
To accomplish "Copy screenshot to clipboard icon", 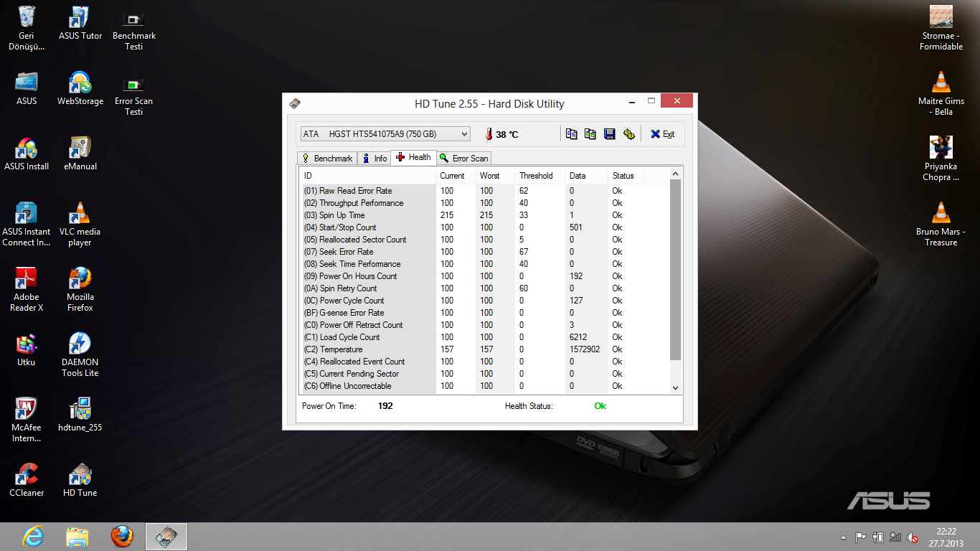I will click(590, 134).
